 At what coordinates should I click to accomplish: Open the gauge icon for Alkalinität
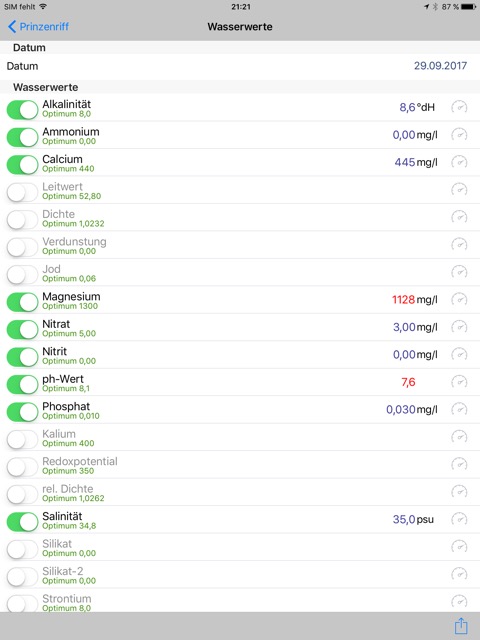[459, 107]
